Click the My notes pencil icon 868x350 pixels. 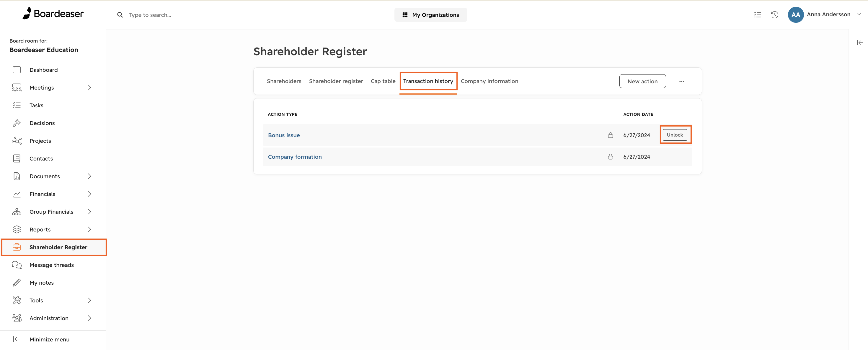[x=17, y=283]
